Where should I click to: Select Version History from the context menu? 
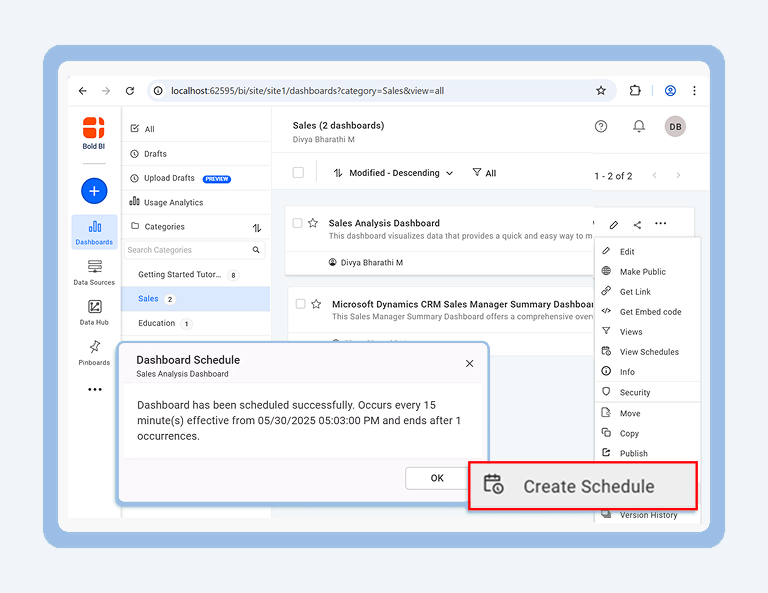pyautogui.click(x=648, y=515)
